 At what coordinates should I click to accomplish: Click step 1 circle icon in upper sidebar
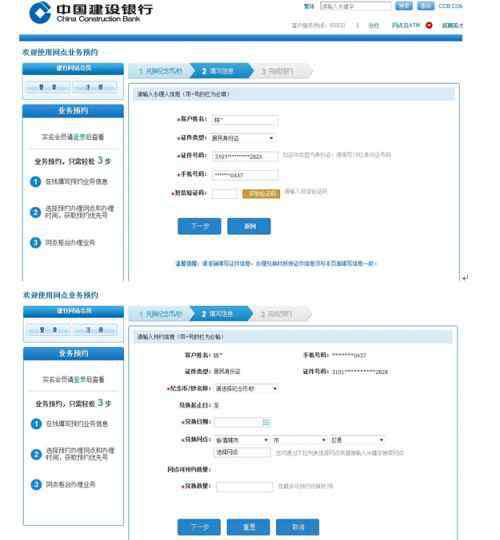point(35,181)
